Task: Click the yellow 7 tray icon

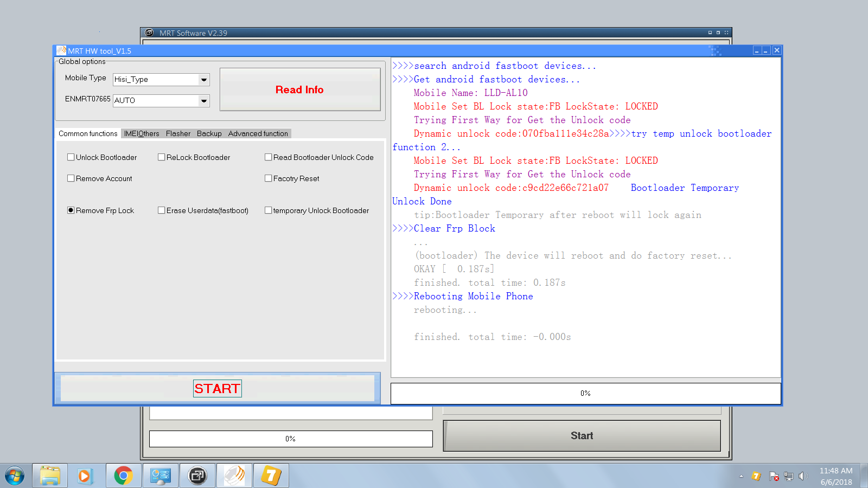Action: [x=756, y=476]
